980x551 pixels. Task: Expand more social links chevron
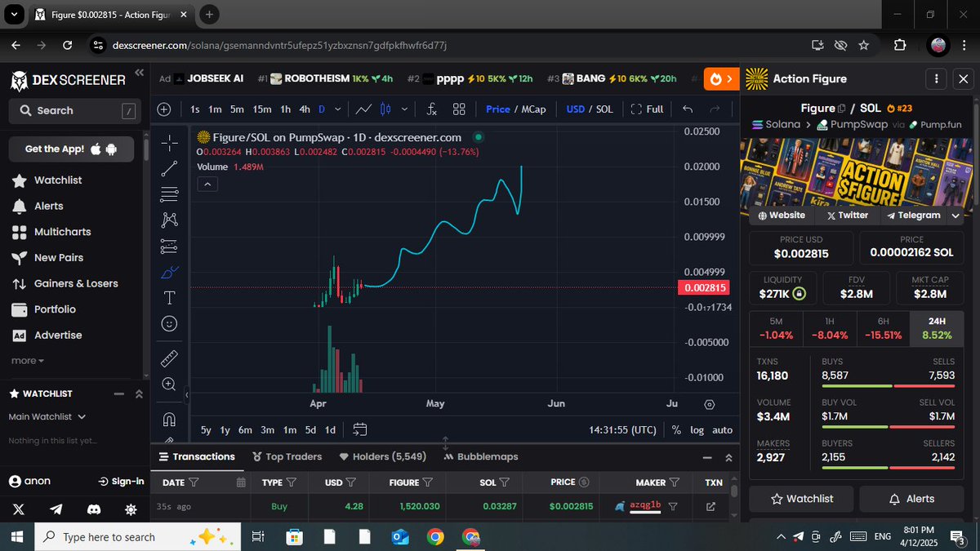956,216
